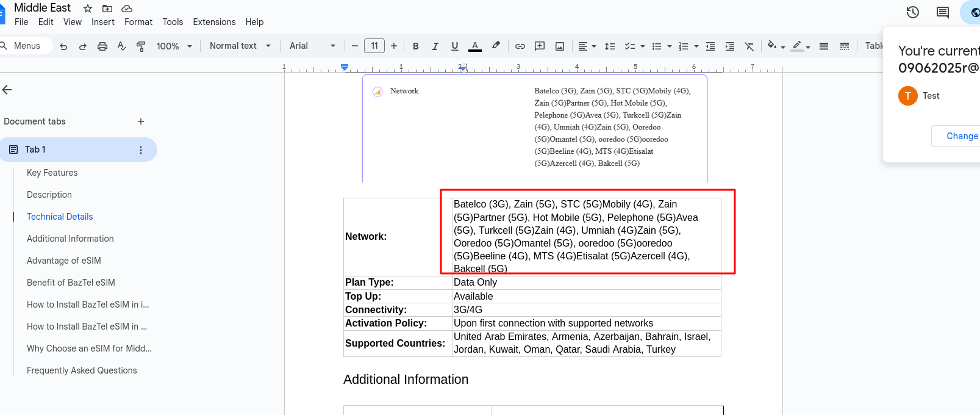This screenshot has width=980, height=415.
Task: Click the Network icon in the image
Action: pos(377,92)
